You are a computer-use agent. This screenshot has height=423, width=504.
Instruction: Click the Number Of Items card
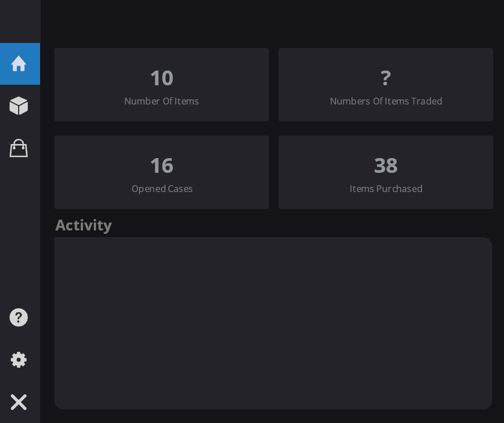(x=162, y=85)
